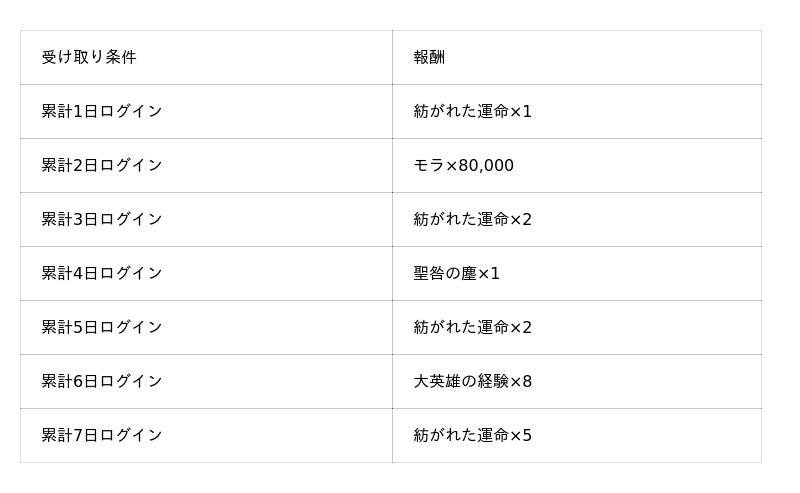Click the 累計5日ログイン condition text

coord(102,327)
